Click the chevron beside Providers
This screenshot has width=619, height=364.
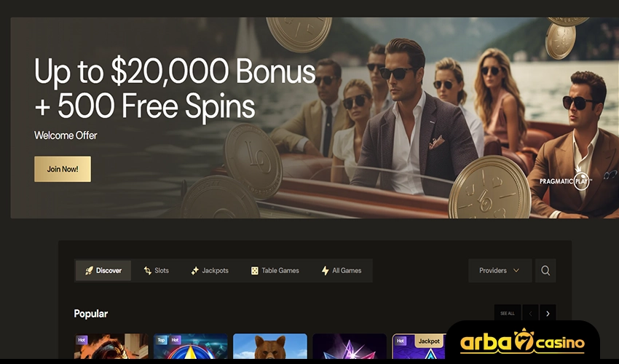(x=516, y=270)
